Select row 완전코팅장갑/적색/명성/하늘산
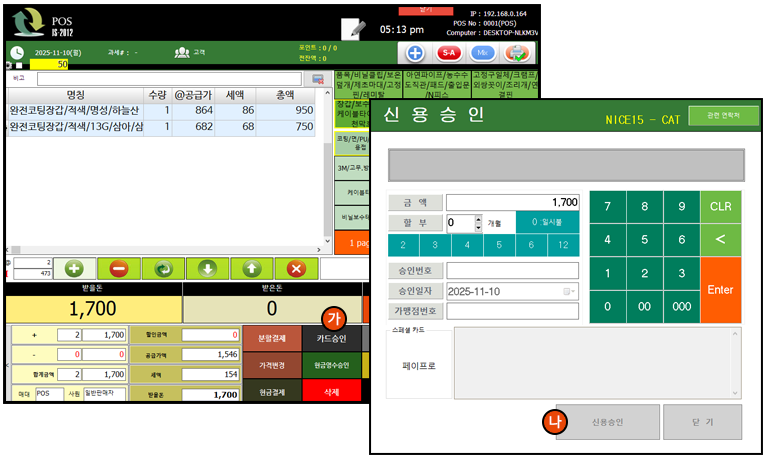Screen dimensions: 766x461 161,110
